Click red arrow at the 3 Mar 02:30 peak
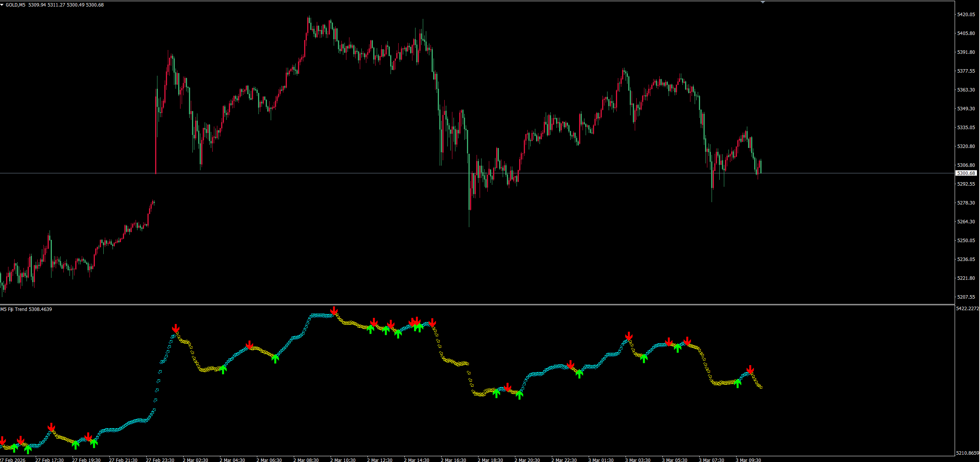 point(629,336)
